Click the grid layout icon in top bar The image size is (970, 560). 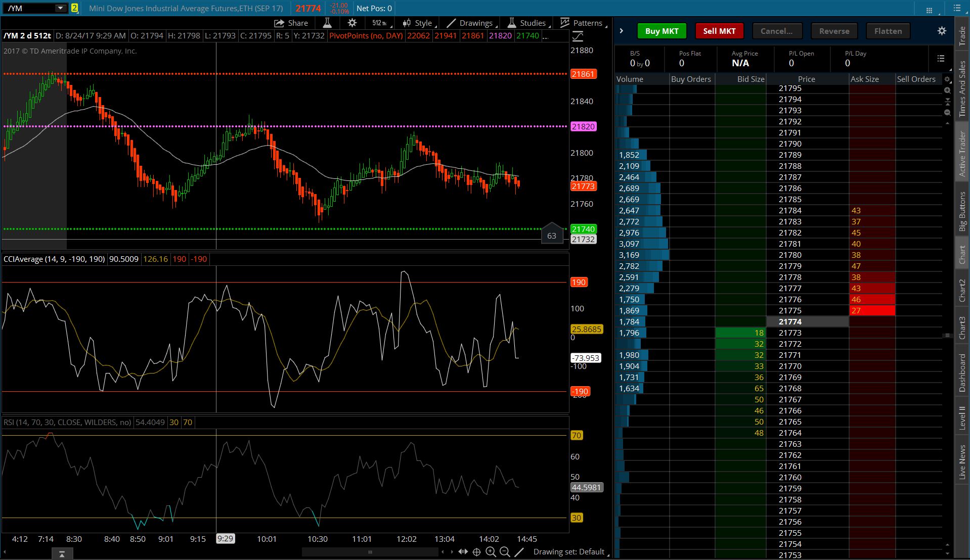tap(929, 9)
